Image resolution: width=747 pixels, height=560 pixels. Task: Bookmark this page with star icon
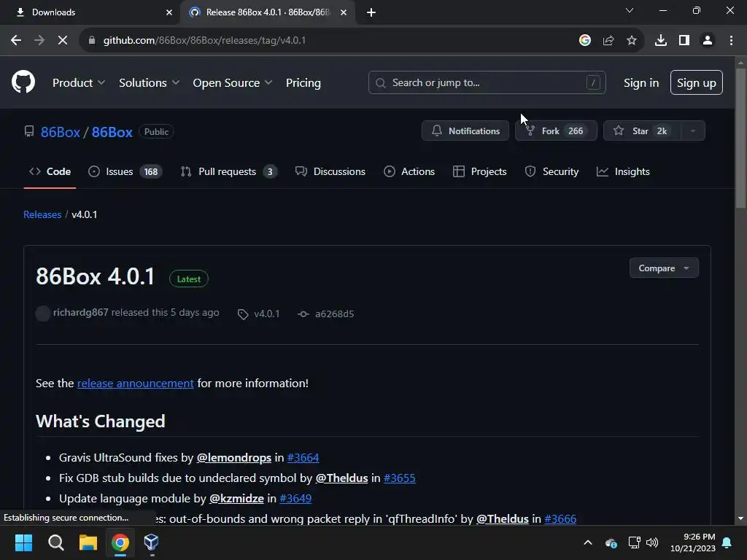coord(632,41)
